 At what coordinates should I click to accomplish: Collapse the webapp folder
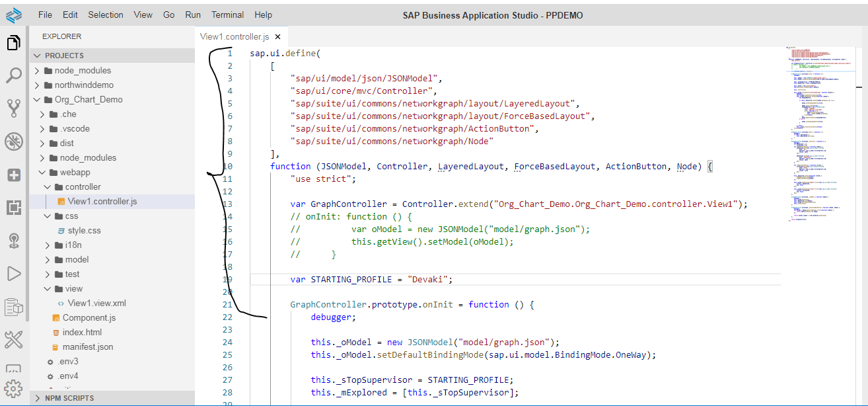click(75, 172)
